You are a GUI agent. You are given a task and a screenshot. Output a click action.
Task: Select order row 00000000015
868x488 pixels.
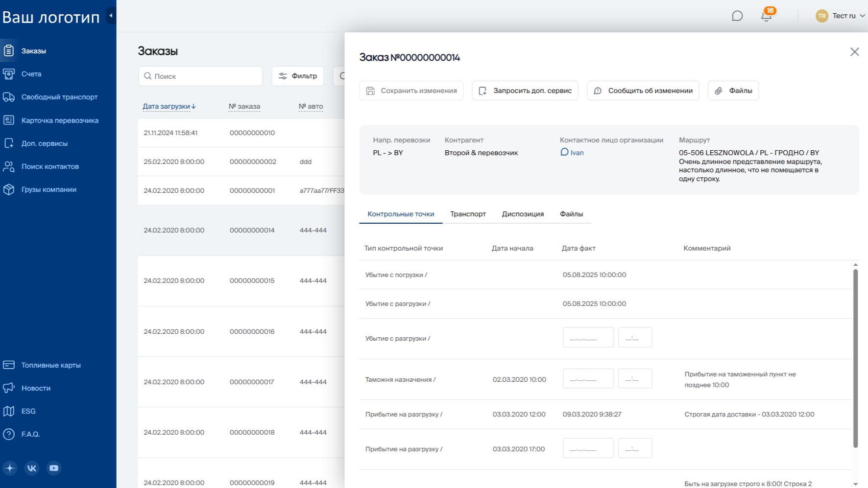(x=241, y=280)
